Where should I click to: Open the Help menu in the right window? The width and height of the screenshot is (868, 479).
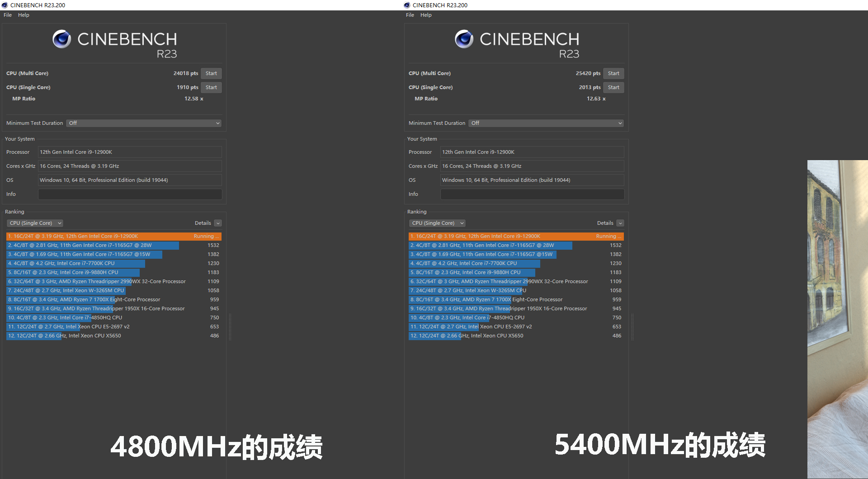[425, 15]
